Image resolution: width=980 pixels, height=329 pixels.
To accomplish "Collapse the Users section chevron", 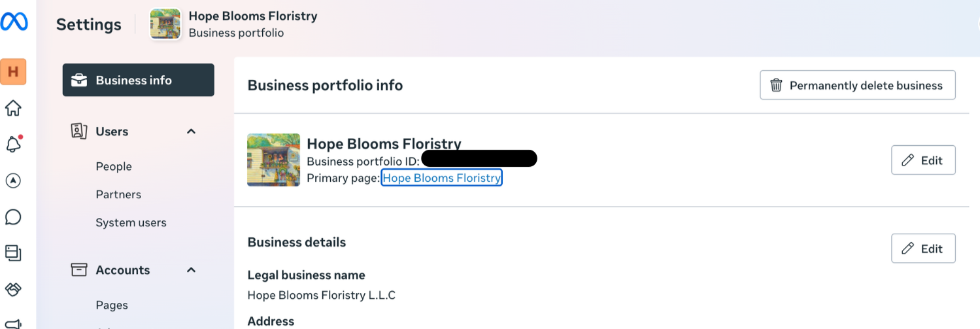I will pos(191,131).
